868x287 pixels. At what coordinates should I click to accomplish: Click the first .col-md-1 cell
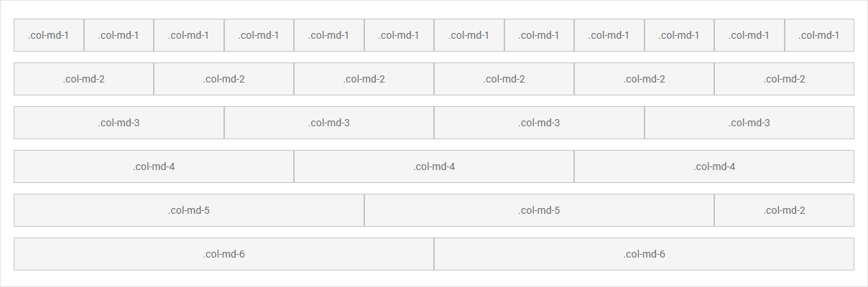(x=49, y=35)
